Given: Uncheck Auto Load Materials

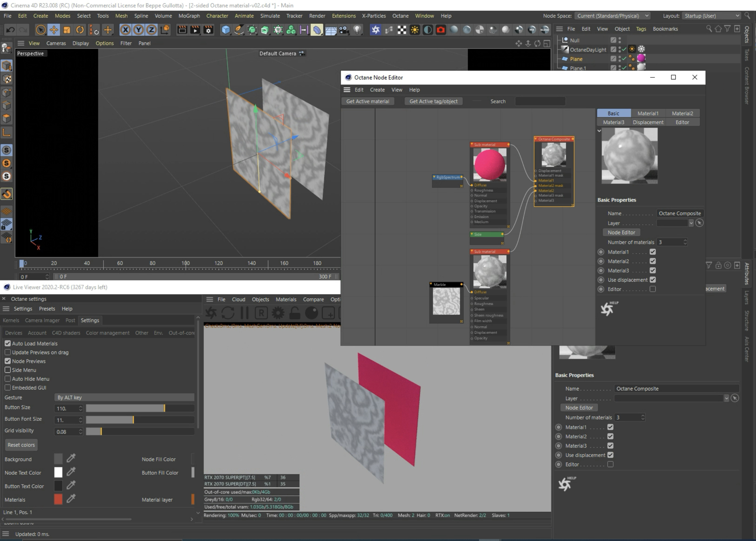Looking at the screenshot, I should [x=8, y=343].
